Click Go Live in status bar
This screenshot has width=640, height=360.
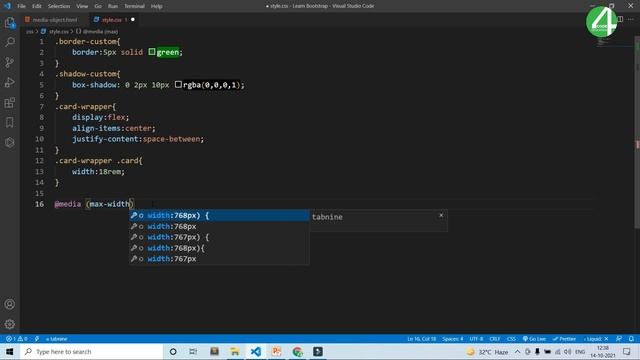[x=534, y=339]
